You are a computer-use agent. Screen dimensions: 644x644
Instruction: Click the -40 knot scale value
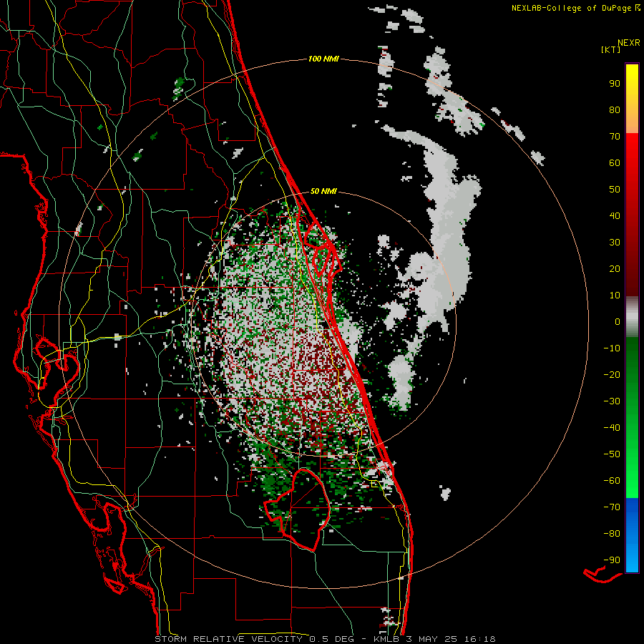tap(612, 428)
